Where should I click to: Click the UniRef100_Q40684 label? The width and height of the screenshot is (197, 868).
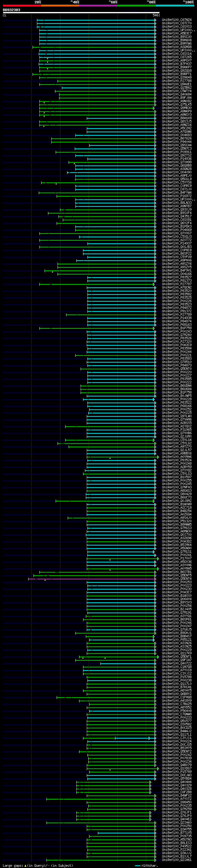pos(177,94)
